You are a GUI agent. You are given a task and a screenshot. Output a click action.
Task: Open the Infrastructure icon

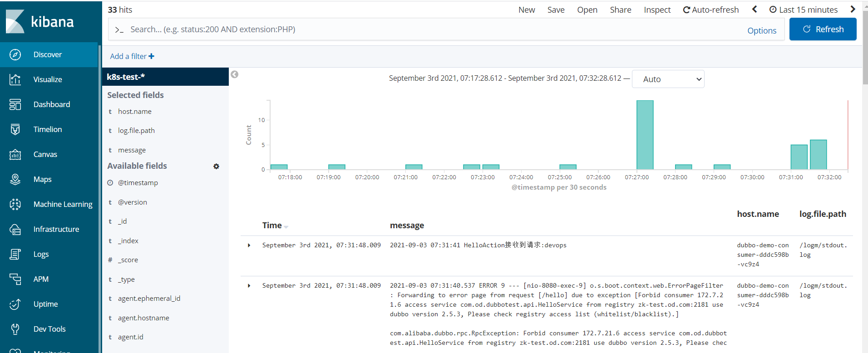15,229
